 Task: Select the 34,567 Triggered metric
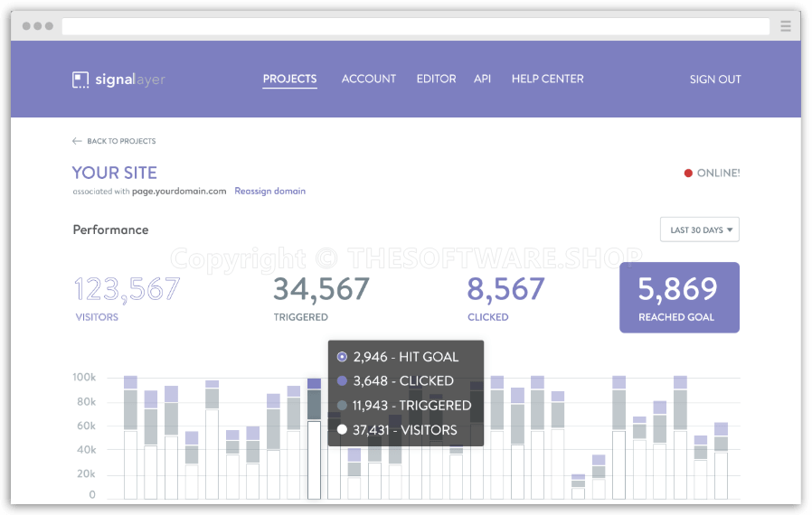(x=321, y=299)
